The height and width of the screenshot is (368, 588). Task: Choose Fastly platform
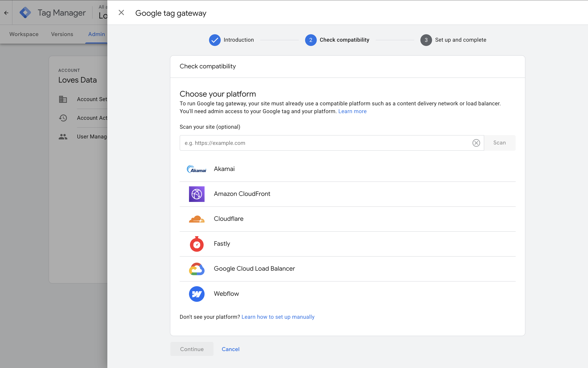(347, 244)
